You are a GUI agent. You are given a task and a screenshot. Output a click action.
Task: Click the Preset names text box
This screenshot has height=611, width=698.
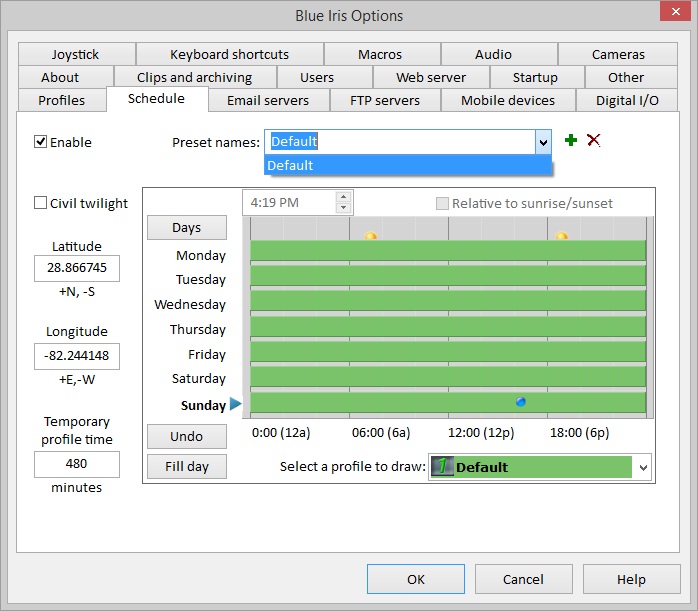pyautogui.click(x=400, y=142)
